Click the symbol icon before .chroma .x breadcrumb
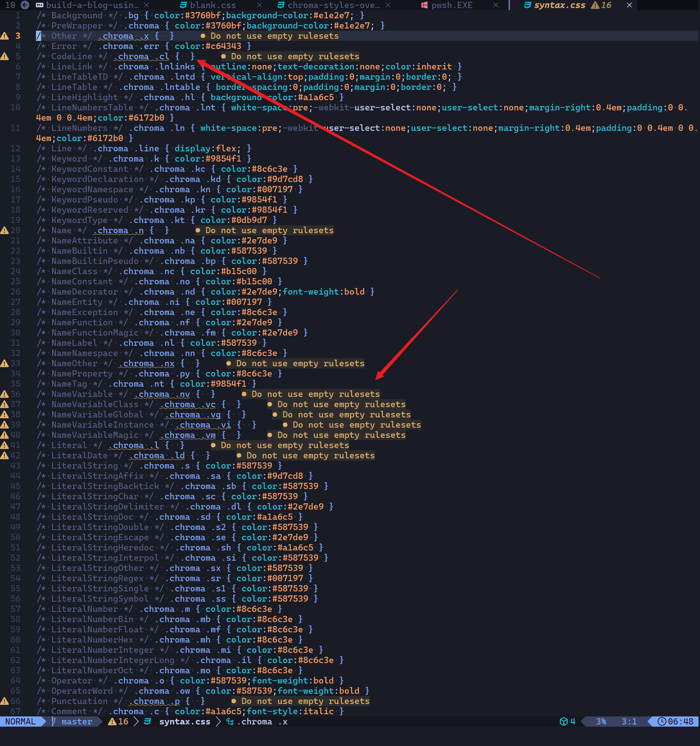 230,722
